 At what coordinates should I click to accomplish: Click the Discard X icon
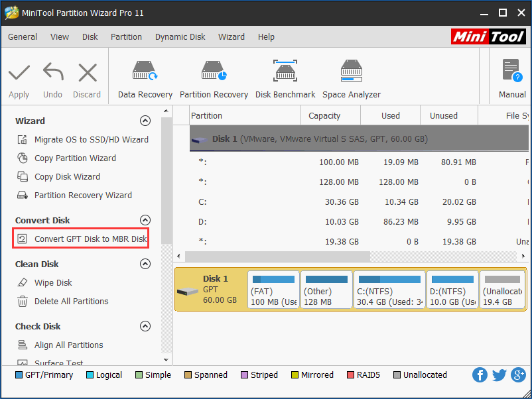pyautogui.click(x=88, y=72)
